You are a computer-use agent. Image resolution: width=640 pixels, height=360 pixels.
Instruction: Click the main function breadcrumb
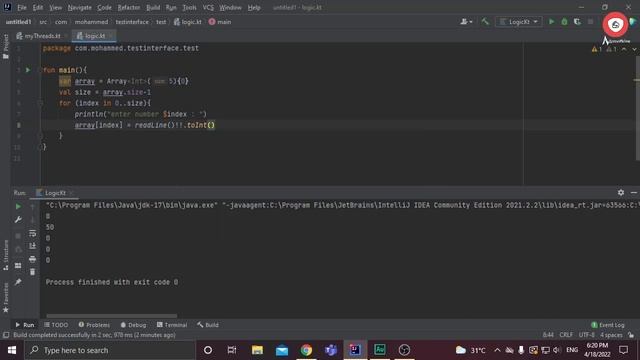(220, 22)
